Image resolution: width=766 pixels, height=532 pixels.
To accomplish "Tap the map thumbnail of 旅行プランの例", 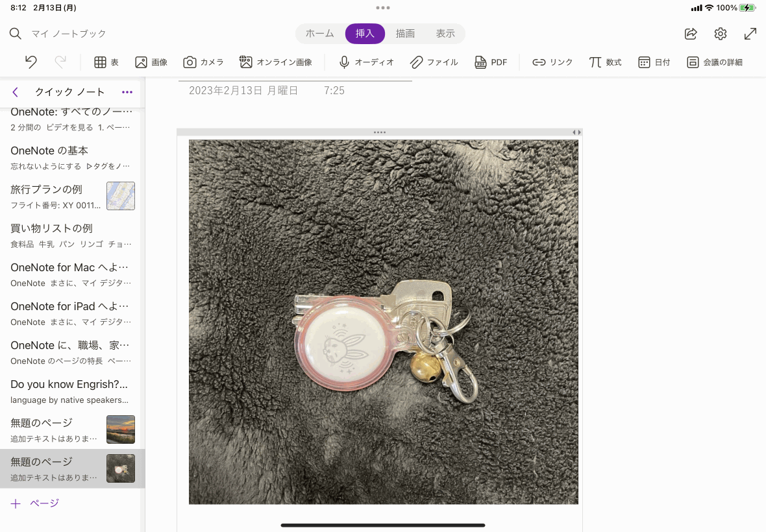I will point(121,196).
